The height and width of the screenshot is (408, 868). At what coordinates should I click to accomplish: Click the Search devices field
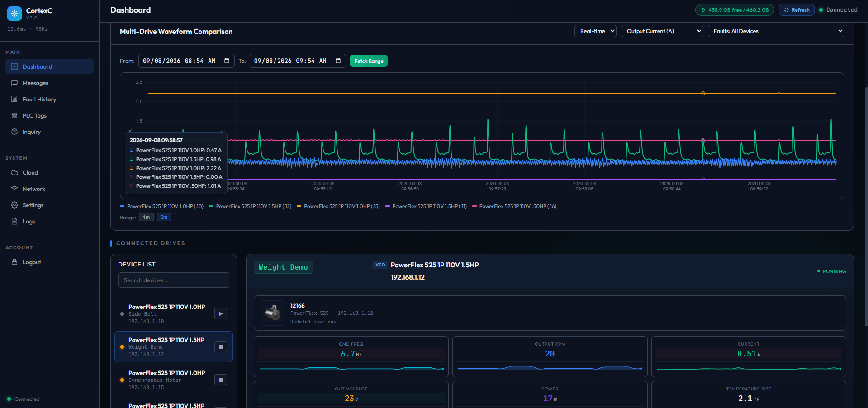point(174,280)
